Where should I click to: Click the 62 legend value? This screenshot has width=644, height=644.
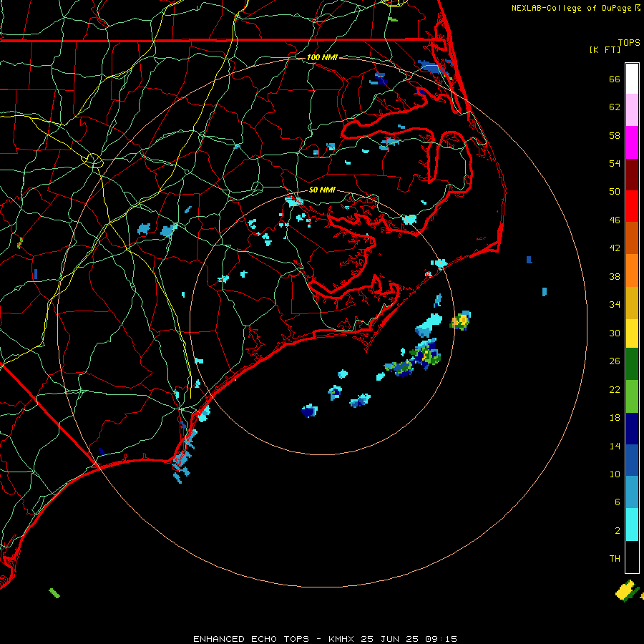615,107
